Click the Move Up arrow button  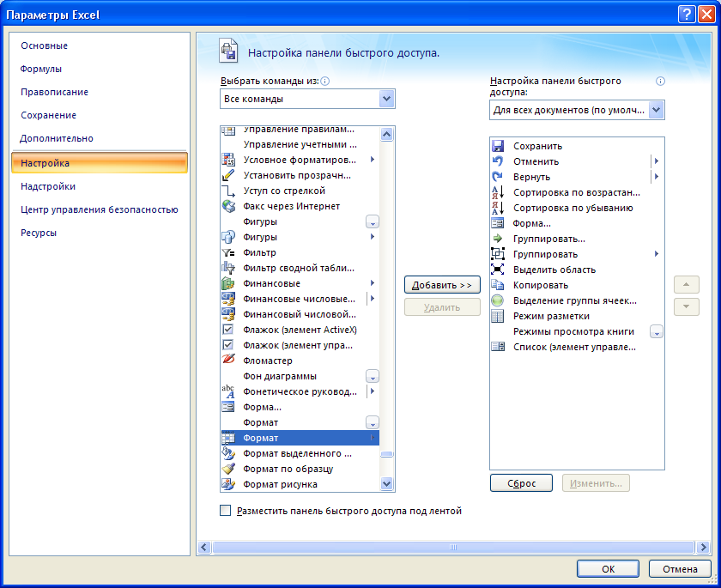point(686,285)
